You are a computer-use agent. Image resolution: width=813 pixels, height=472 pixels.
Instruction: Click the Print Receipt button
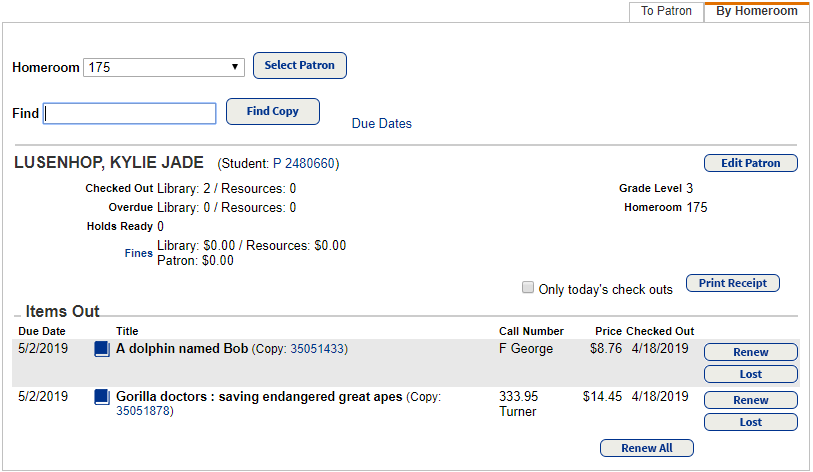[732, 283]
